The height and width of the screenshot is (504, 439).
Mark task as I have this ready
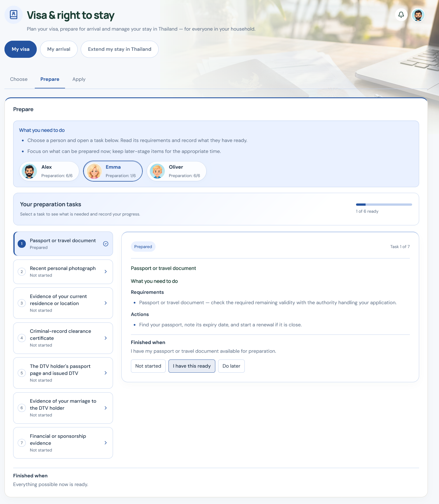click(x=192, y=366)
